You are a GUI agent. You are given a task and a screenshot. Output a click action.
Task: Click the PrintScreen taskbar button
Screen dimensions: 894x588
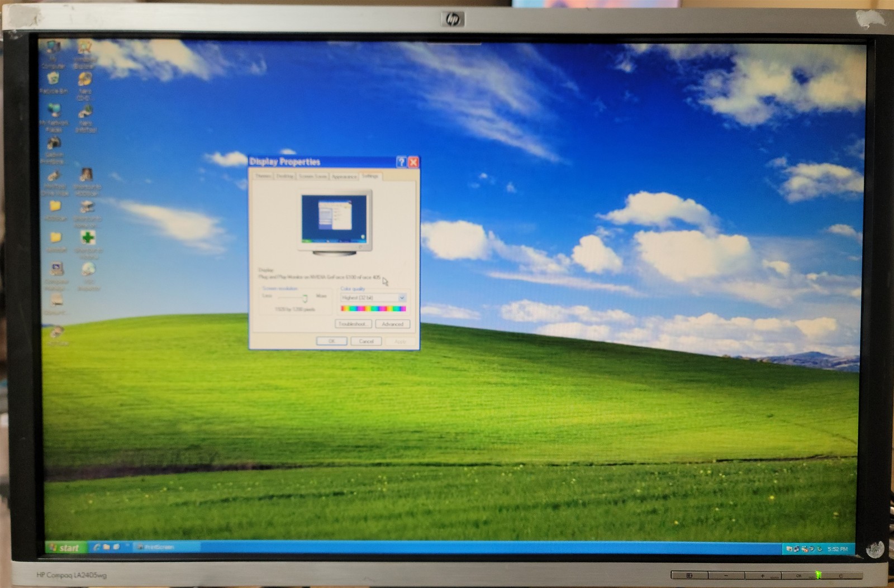(167, 547)
